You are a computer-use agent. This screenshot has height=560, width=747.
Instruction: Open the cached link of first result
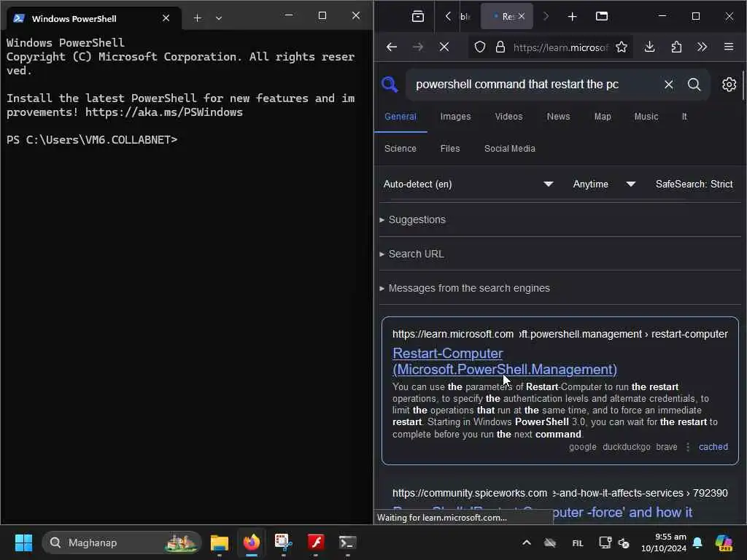(x=713, y=447)
